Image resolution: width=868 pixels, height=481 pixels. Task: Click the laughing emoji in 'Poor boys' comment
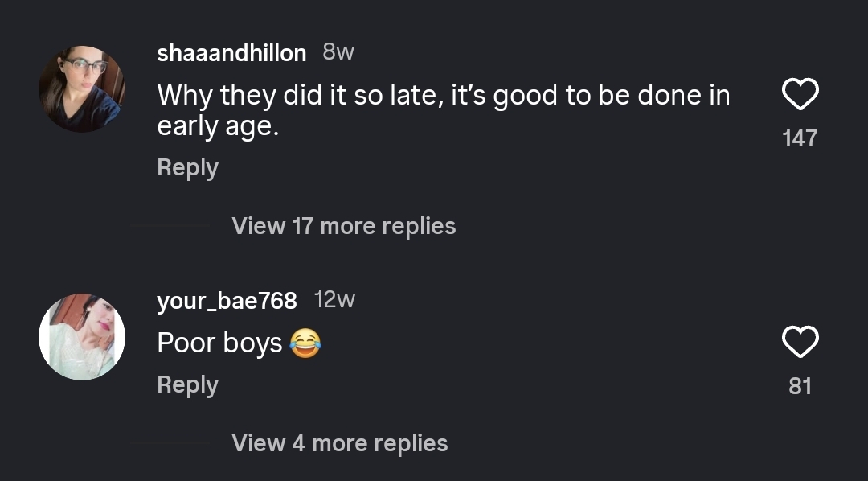[x=305, y=344]
